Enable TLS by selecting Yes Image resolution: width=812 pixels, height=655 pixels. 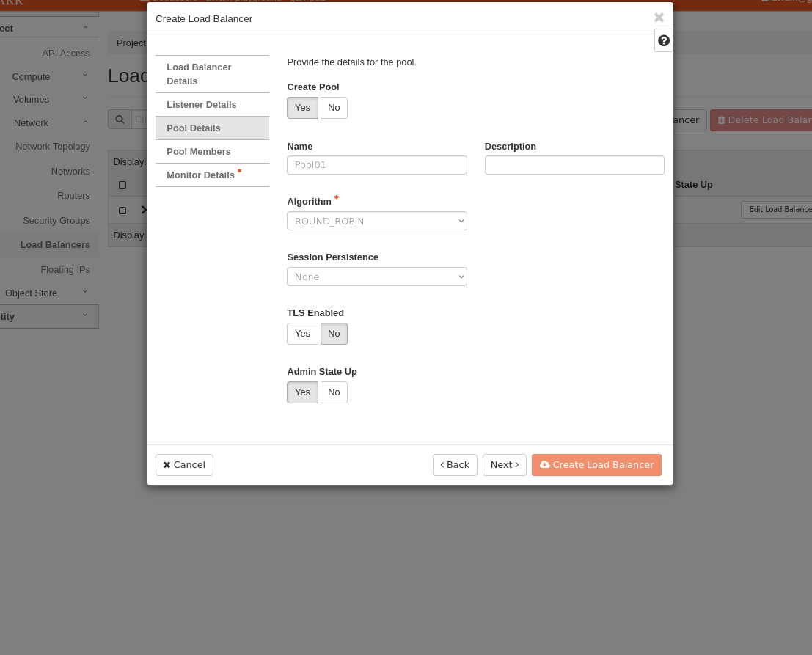[x=302, y=334]
